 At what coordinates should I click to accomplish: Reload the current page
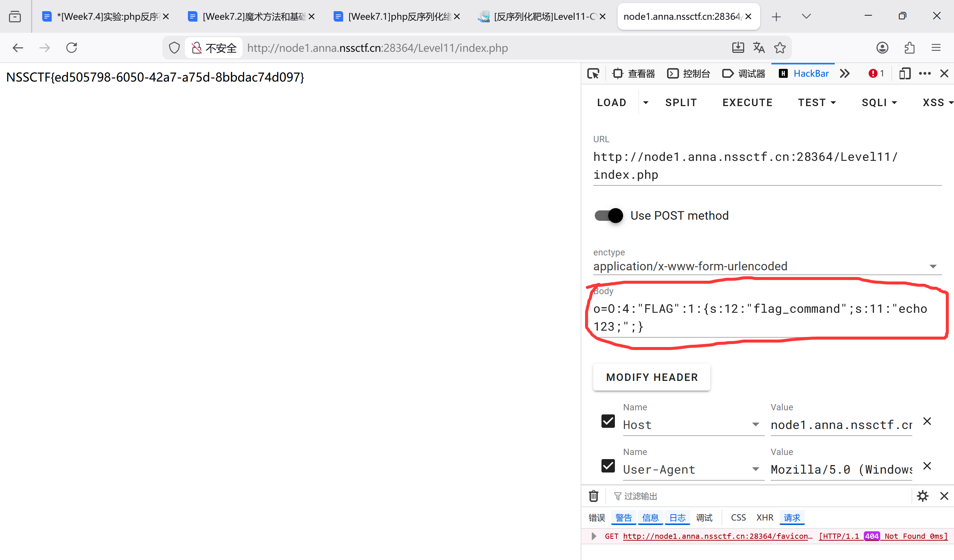pos(72,48)
